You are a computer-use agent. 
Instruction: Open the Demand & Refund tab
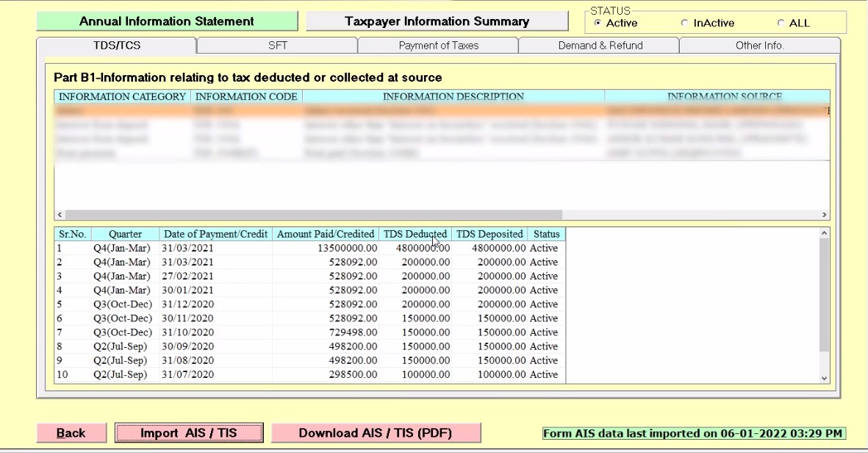pyautogui.click(x=600, y=46)
